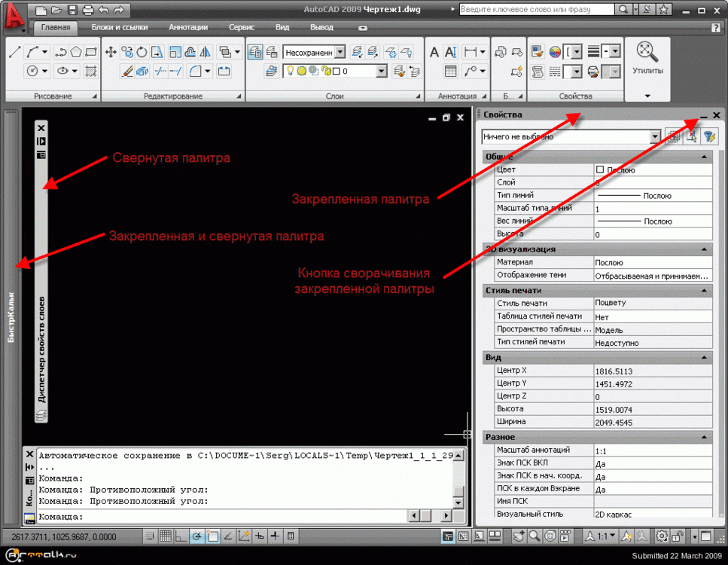Click the help question mark button
The height and width of the screenshot is (565, 728).
click(716, 27)
